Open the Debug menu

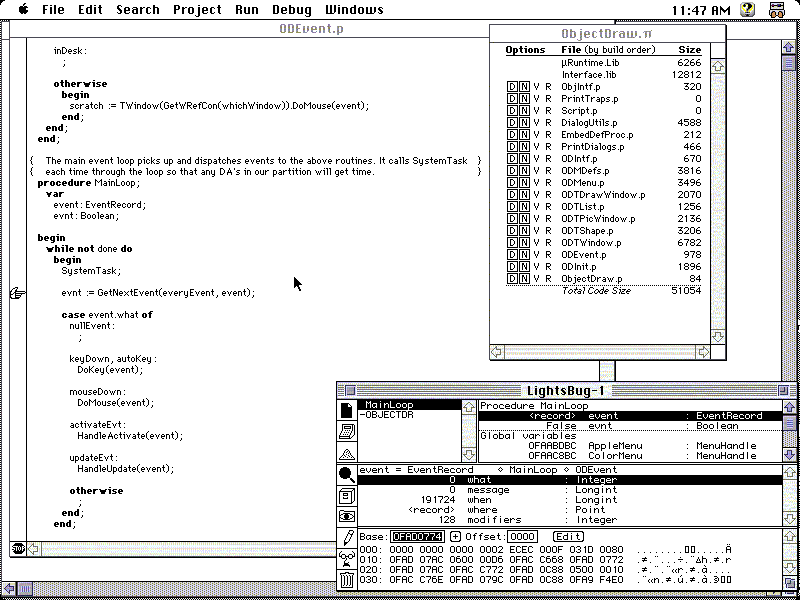click(x=291, y=10)
